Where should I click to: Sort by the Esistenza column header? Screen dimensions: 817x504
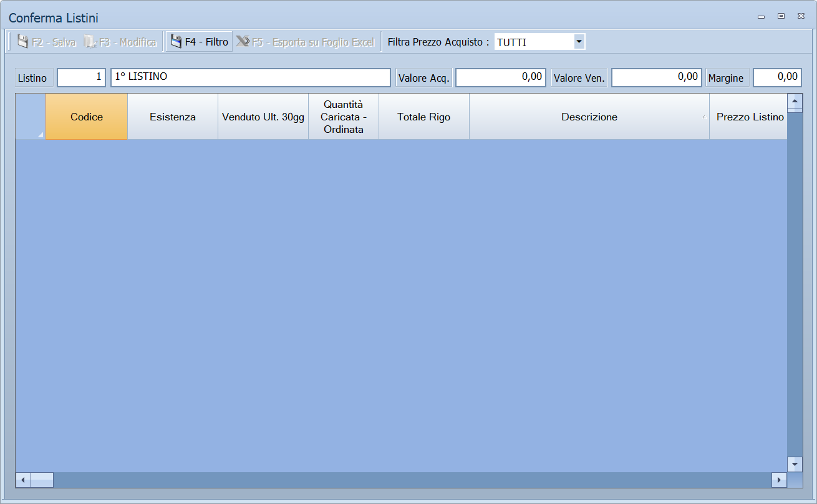tap(173, 117)
